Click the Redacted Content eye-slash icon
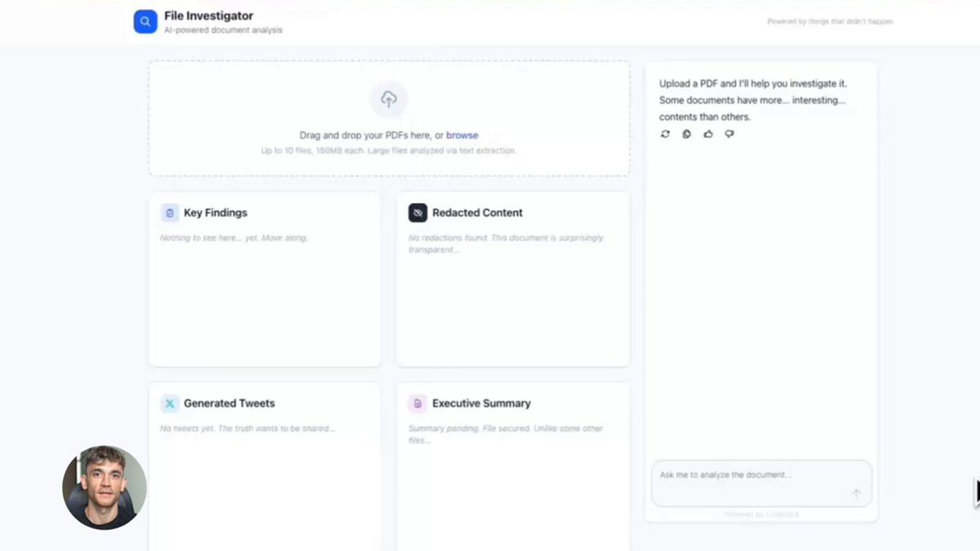 coord(418,213)
